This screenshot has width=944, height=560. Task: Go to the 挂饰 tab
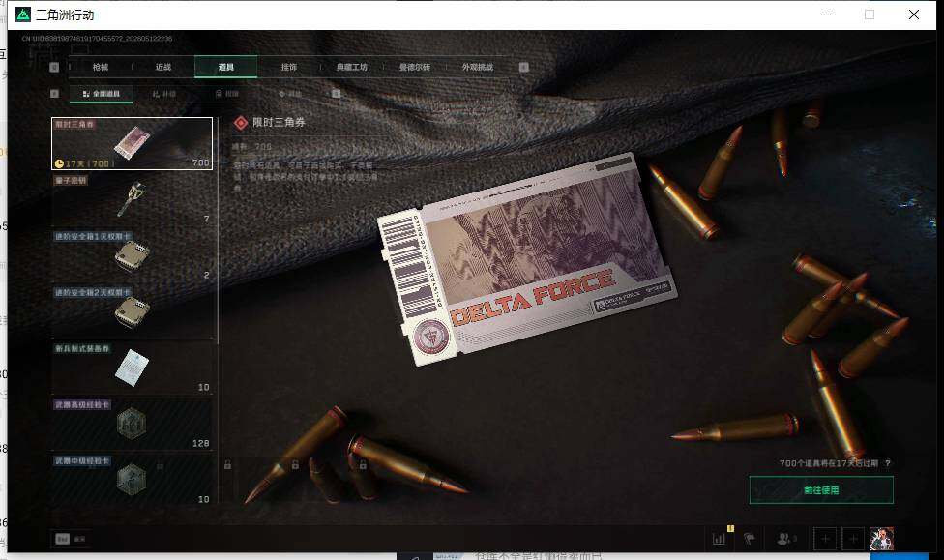point(289,67)
